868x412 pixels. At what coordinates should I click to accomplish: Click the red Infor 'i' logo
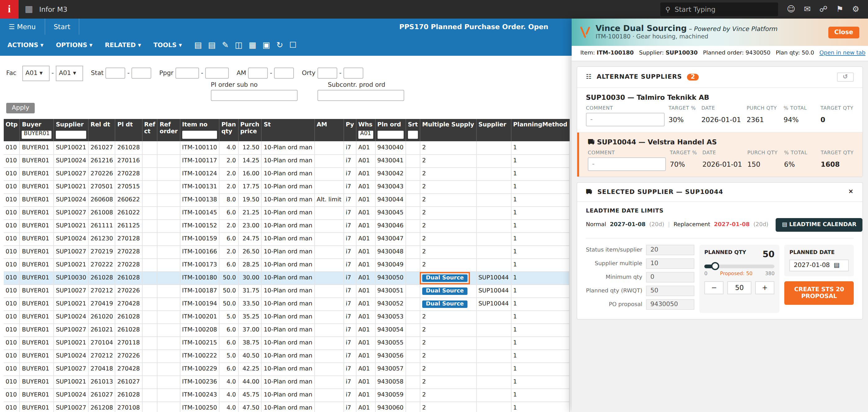point(9,9)
